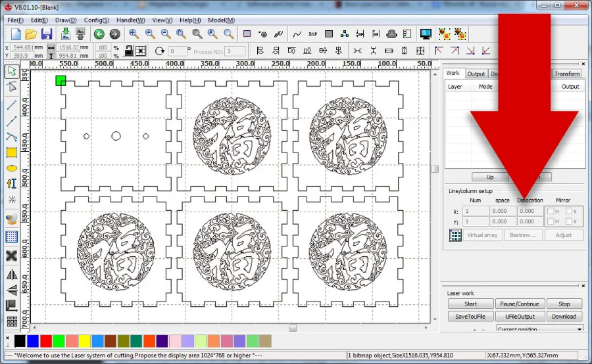Click the array grid icon beside Virtual array
The image size is (592, 364).
455,235
